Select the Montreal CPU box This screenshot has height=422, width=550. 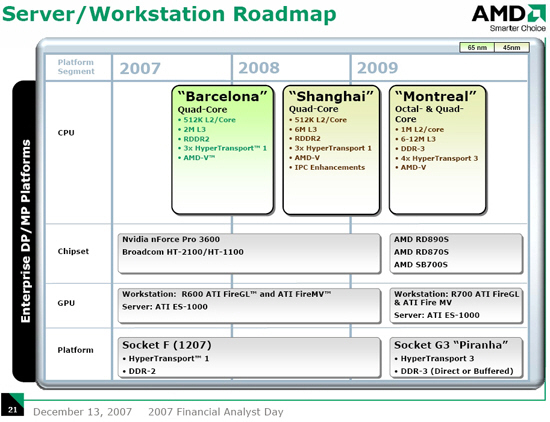point(437,150)
